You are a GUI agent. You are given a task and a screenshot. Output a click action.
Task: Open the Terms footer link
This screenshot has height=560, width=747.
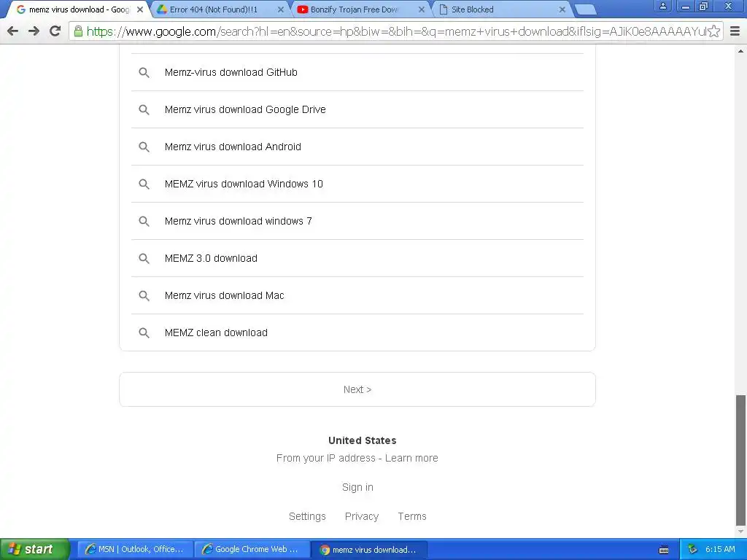click(x=412, y=517)
